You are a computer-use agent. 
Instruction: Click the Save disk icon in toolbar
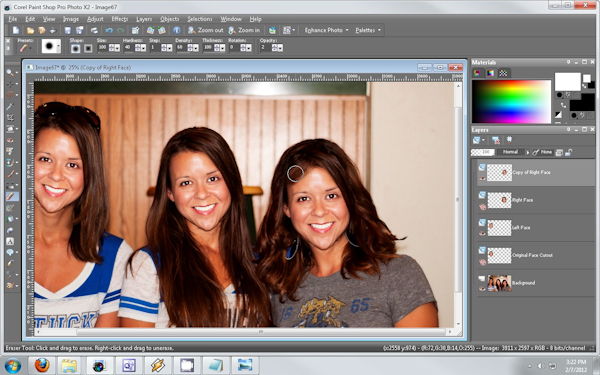pos(68,30)
